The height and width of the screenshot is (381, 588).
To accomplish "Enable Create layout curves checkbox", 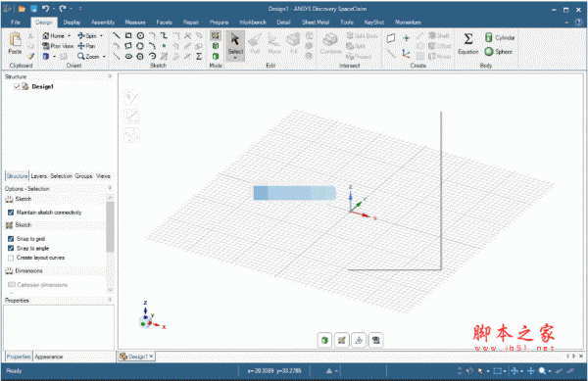I will 11,258.
